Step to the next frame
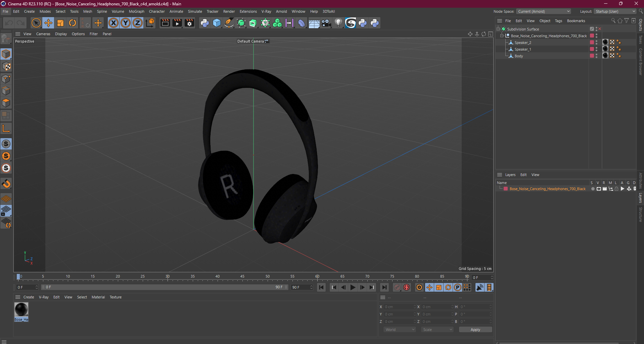 pos(362,287)
